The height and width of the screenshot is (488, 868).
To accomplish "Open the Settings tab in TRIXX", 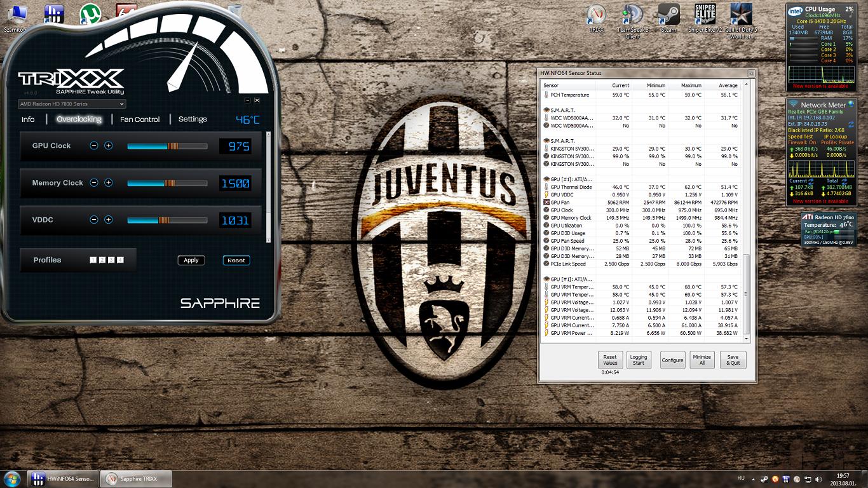I will tap(193, 119).
